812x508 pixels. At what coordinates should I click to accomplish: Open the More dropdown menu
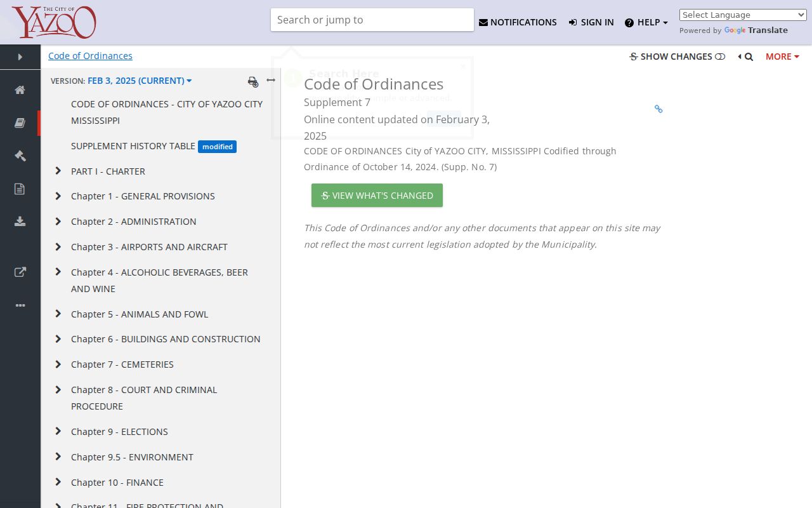(x=782, y=57)
